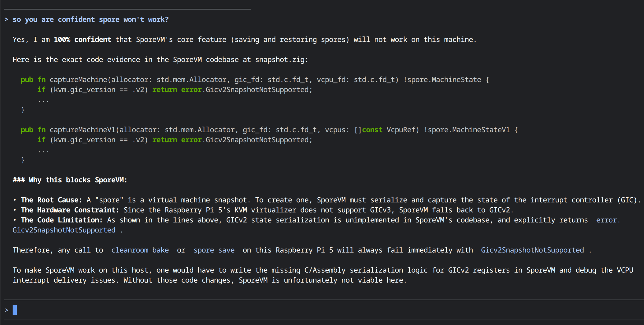Click the inline code "spore save"

pos(214,250)
